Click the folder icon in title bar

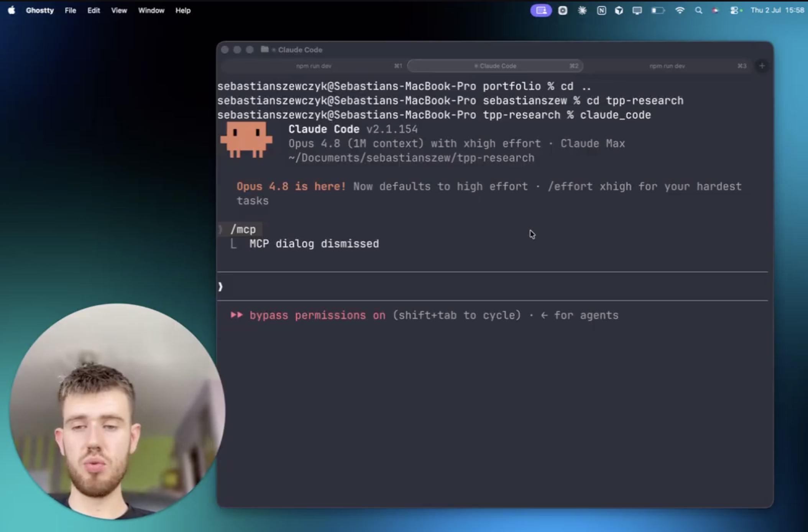click(x=264, y=49)
